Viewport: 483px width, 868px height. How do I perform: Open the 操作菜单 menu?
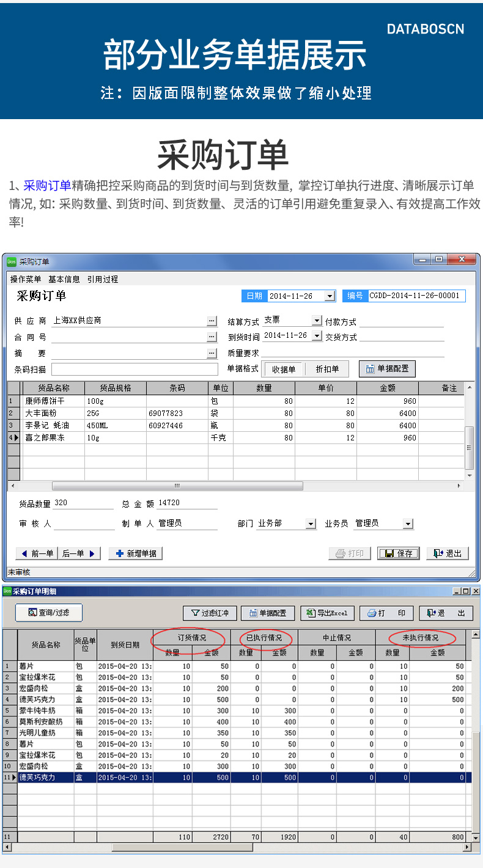(x=26, y=279)
